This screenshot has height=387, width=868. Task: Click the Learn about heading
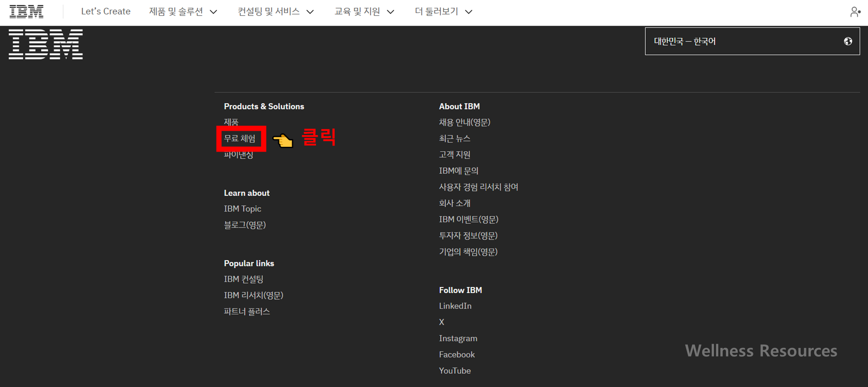[x=247, y=193]
